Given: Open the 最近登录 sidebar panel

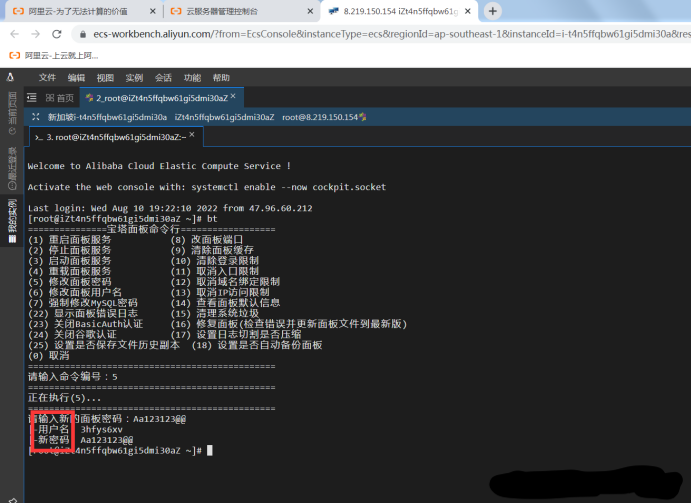Looking at the screenshot, I should 12,168.
